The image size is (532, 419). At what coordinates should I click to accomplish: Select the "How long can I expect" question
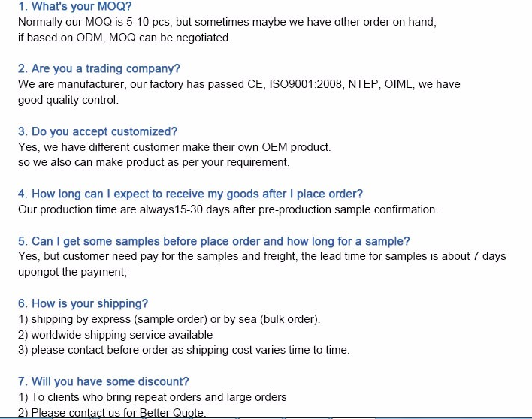(x=190, y=194)
